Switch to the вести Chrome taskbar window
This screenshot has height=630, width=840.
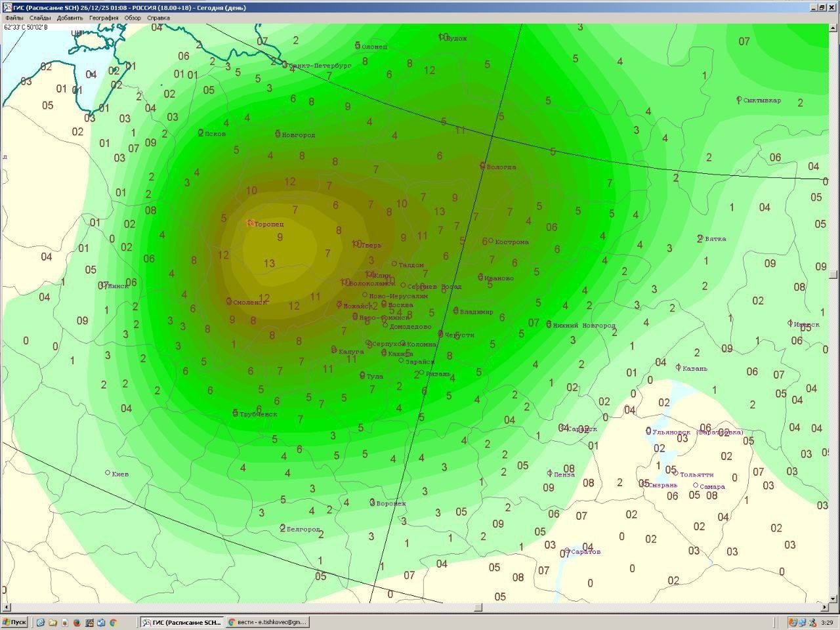coord(266,622)
